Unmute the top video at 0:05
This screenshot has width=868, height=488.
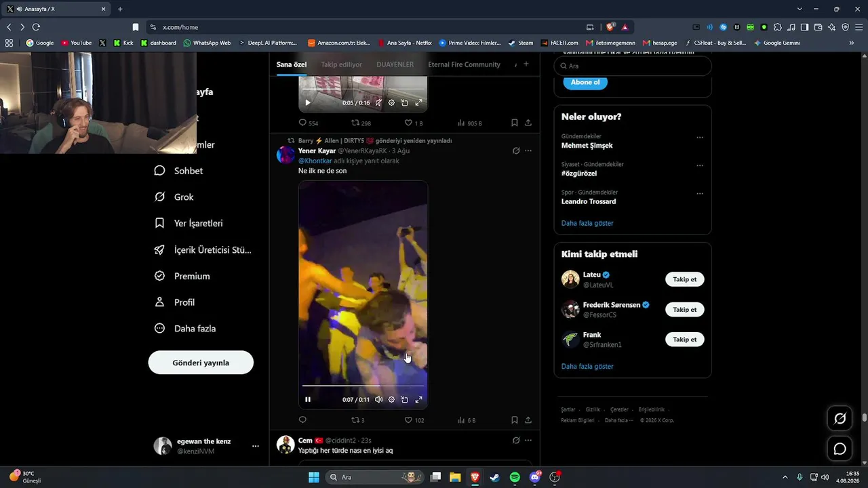point(378,103)
